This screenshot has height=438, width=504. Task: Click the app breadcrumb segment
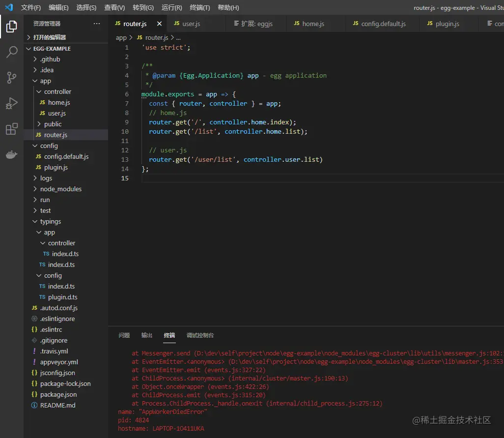[x=121, y=37]
